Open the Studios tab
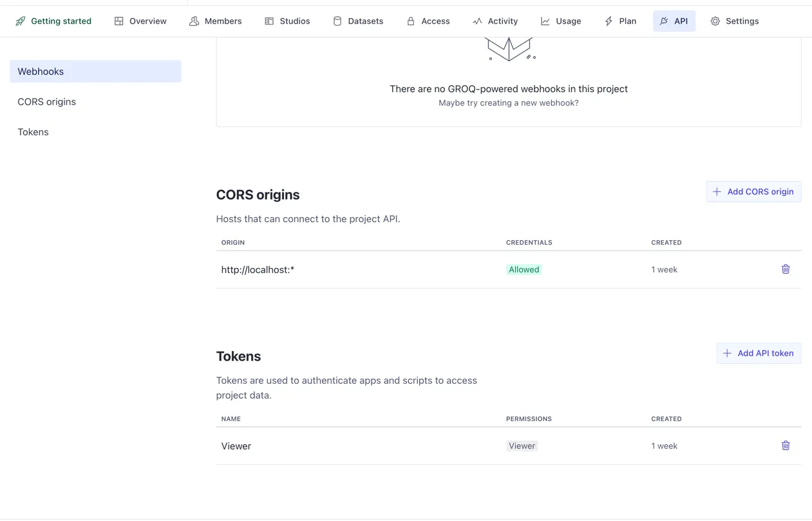Screen dimensions: 812x521 [287, 21]
